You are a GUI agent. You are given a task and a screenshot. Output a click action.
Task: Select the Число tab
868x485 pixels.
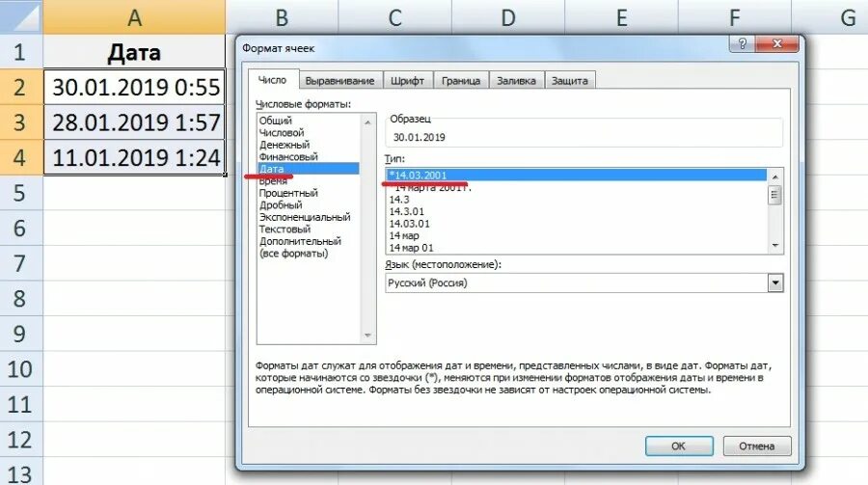tap(272, 80)
